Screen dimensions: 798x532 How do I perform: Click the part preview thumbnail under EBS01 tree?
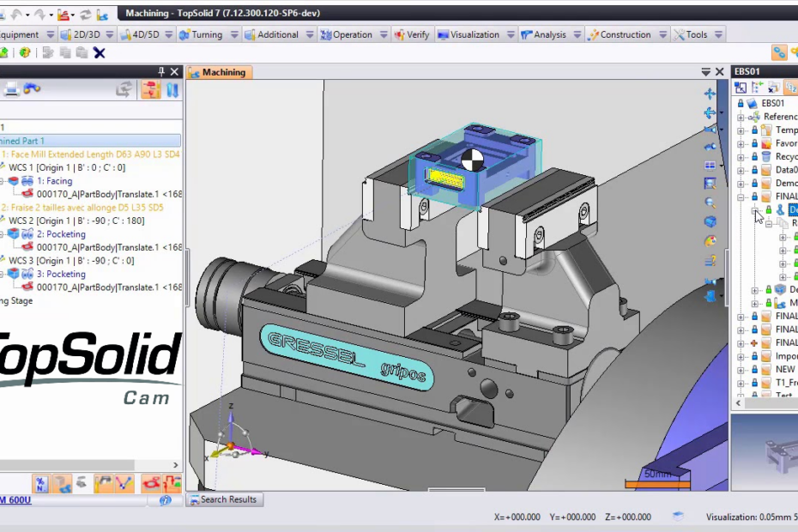(x=765, y=452)
